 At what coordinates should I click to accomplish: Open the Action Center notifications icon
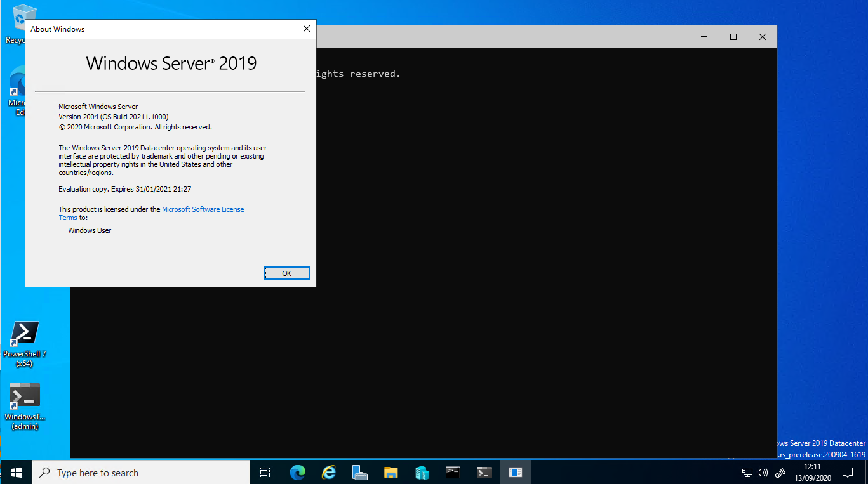848,473
